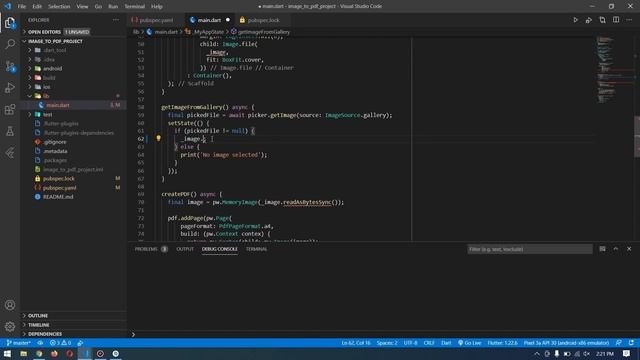Screen dimensions: 640x360
Task: Collapse the lib folder
Action: 46,96
